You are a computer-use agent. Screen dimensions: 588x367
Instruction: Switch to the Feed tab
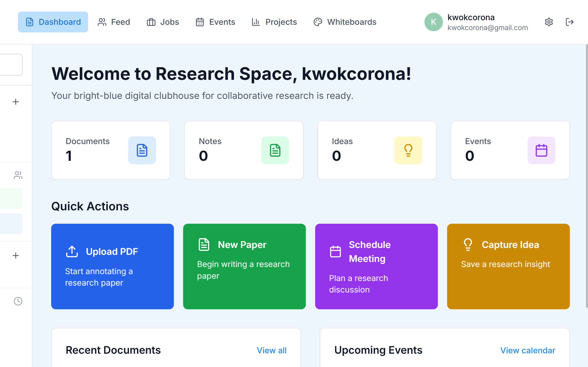(114, 22)
